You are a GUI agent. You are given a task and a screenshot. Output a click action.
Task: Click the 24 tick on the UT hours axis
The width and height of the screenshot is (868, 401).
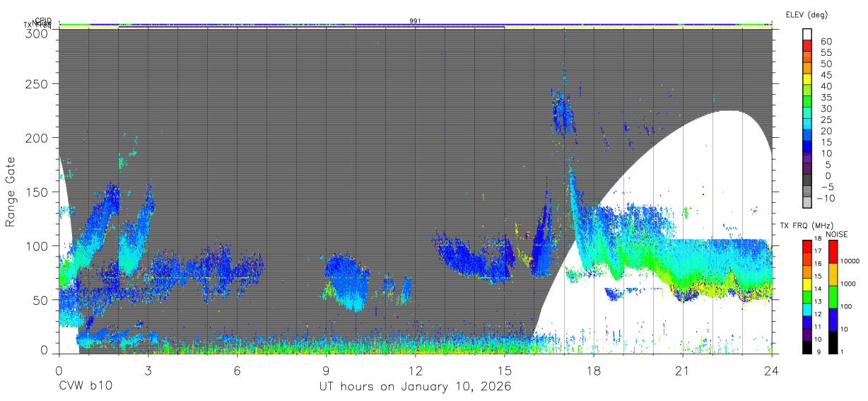[x=771, y=370]
